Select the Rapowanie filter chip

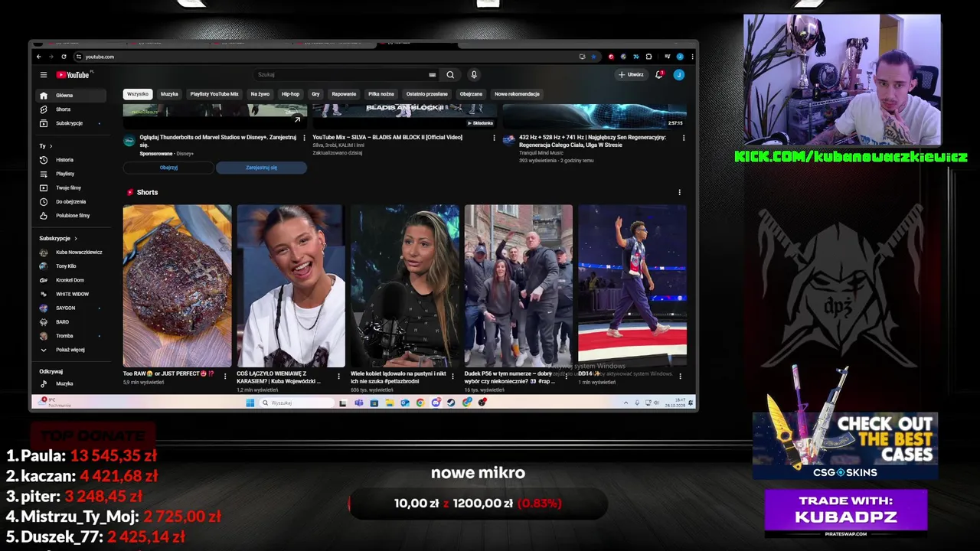click(344, 94)
